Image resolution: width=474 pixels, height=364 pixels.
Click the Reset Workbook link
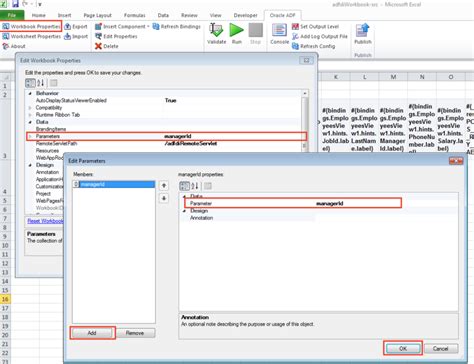pos(45,221)
